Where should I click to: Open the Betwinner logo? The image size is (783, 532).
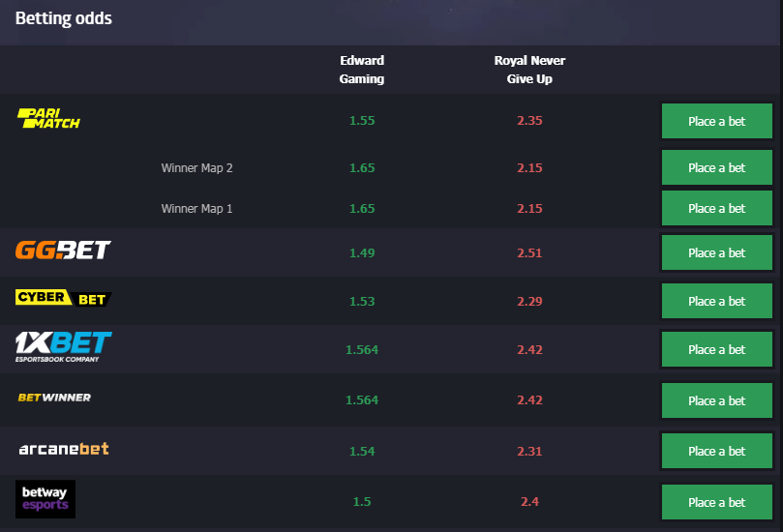click(54, 398)
